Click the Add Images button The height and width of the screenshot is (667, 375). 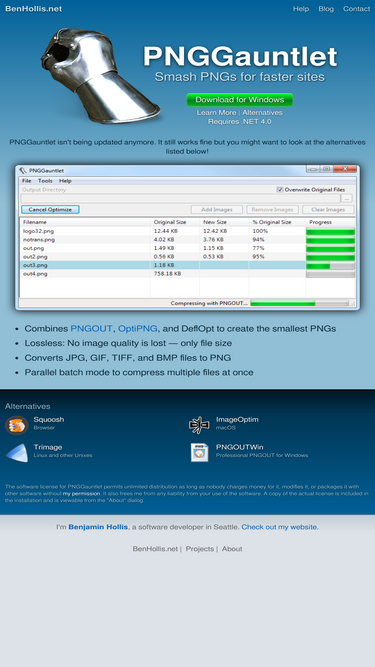pos(216,209)
